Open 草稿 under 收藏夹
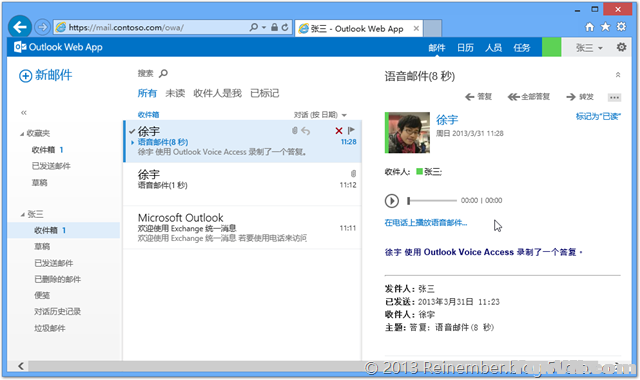Screen dimensions: 640x380 tap(39, 183)
